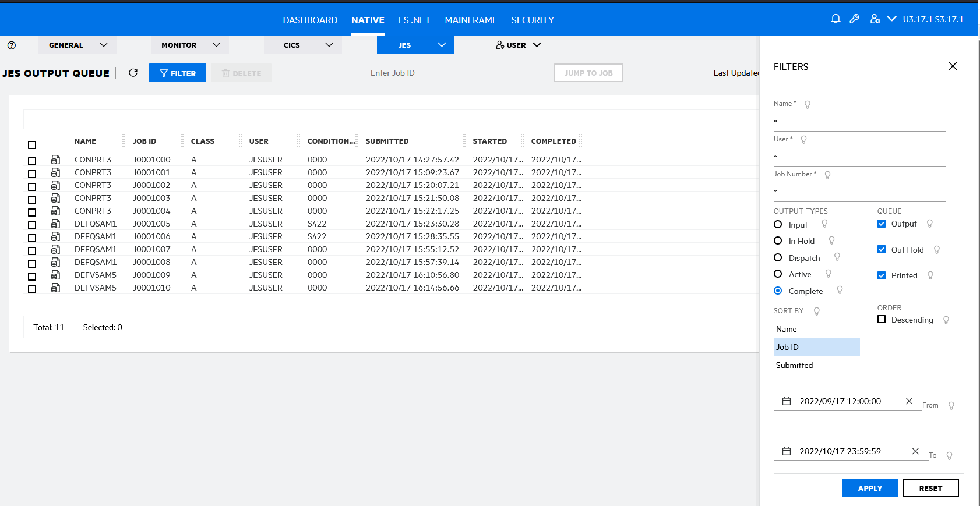
Task: Click the help question mark icon
Action: pos(12,45)
